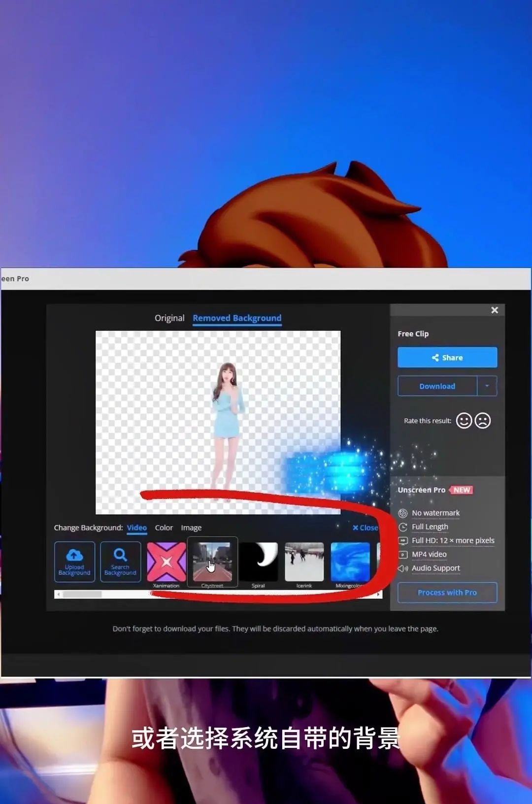
Task: Select the Xanimation background thumbnail
Action: (x=166, y=562)
